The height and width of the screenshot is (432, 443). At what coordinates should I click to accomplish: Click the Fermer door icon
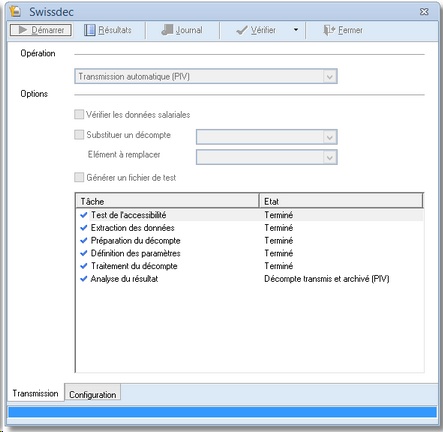329,30
